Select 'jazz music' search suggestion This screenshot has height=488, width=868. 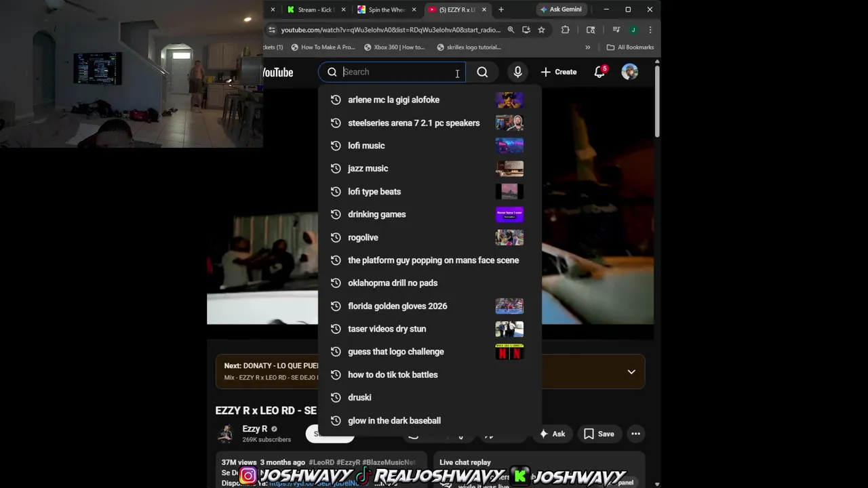[429, 168]
